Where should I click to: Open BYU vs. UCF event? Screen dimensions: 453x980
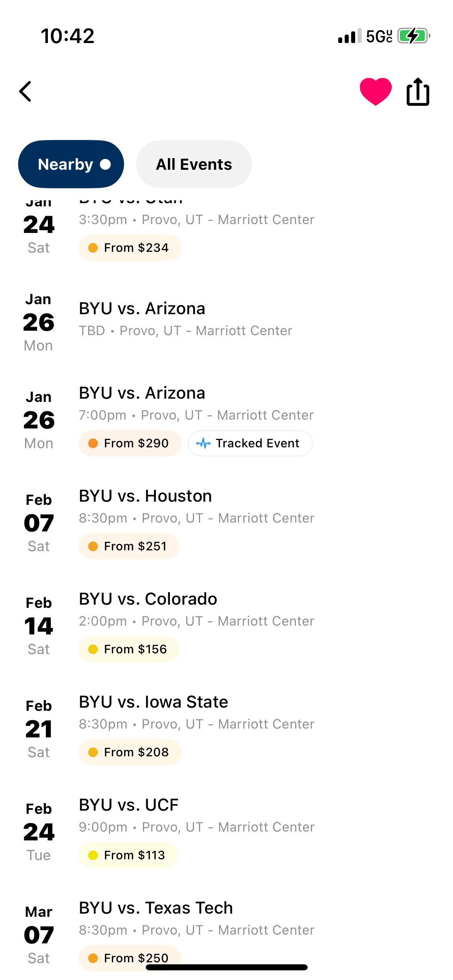[128, 805]
